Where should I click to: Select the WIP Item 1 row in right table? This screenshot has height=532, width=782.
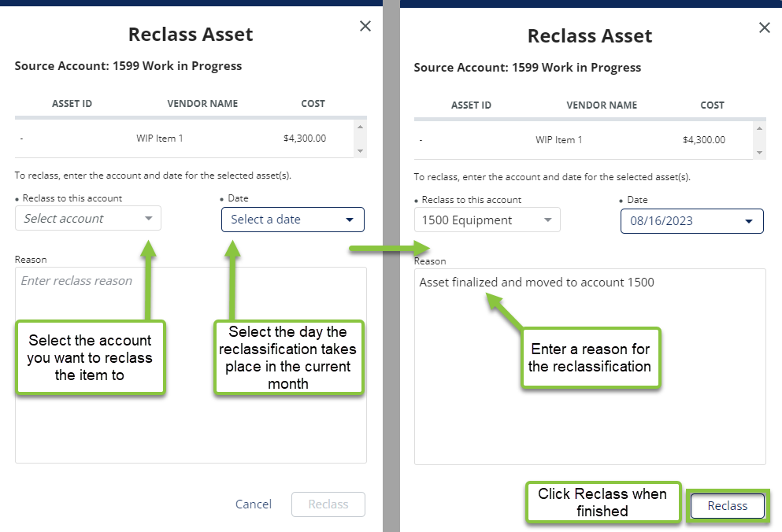583,139
